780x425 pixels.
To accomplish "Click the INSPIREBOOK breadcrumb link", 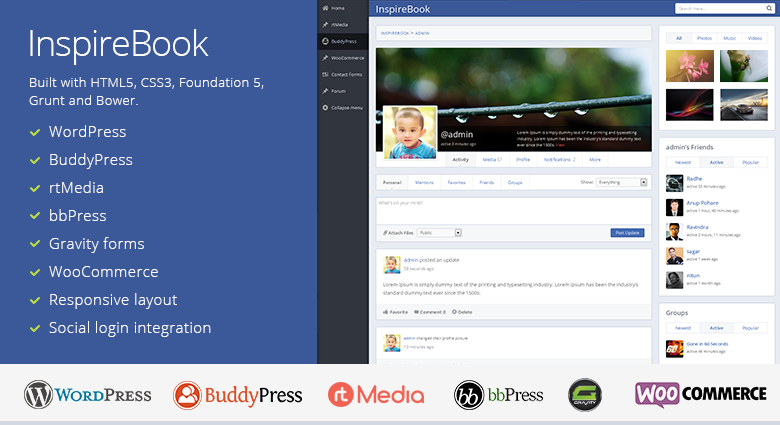I will (x=395, y=33).
